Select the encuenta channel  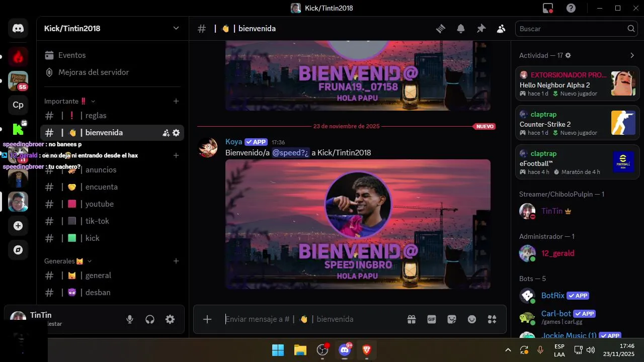(x=112, y=187)
